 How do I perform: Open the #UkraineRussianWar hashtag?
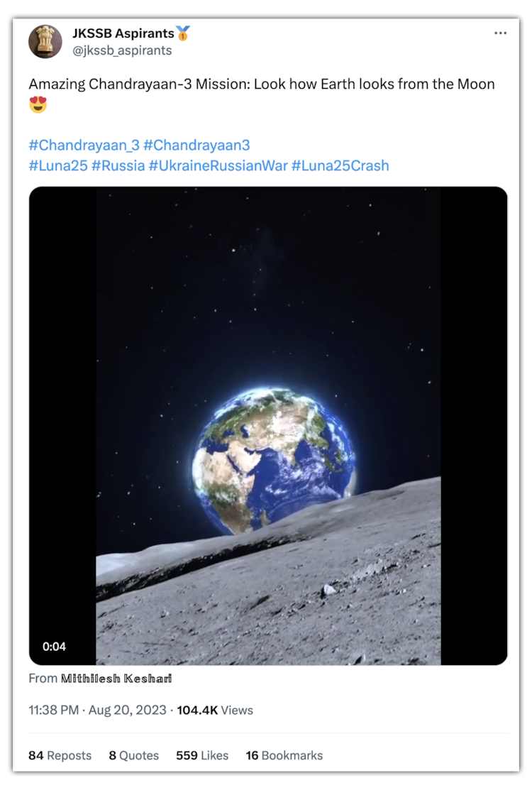coord(218,166)
